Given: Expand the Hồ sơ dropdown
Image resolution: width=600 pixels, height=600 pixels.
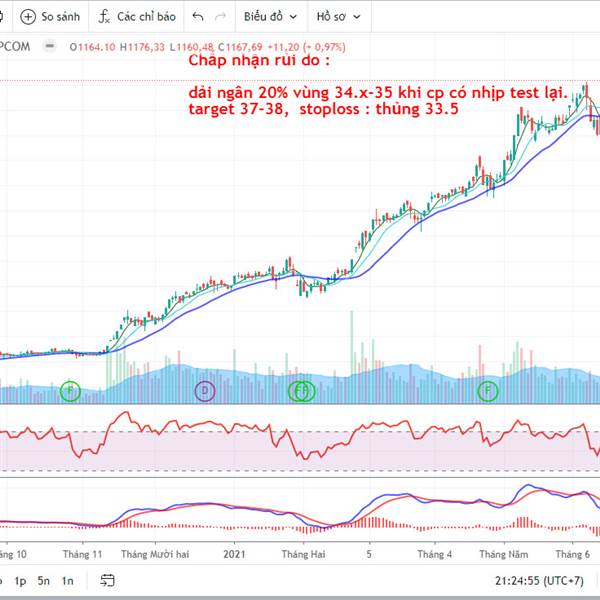Looking at the screenshot, I should click(x=338, y=17).
